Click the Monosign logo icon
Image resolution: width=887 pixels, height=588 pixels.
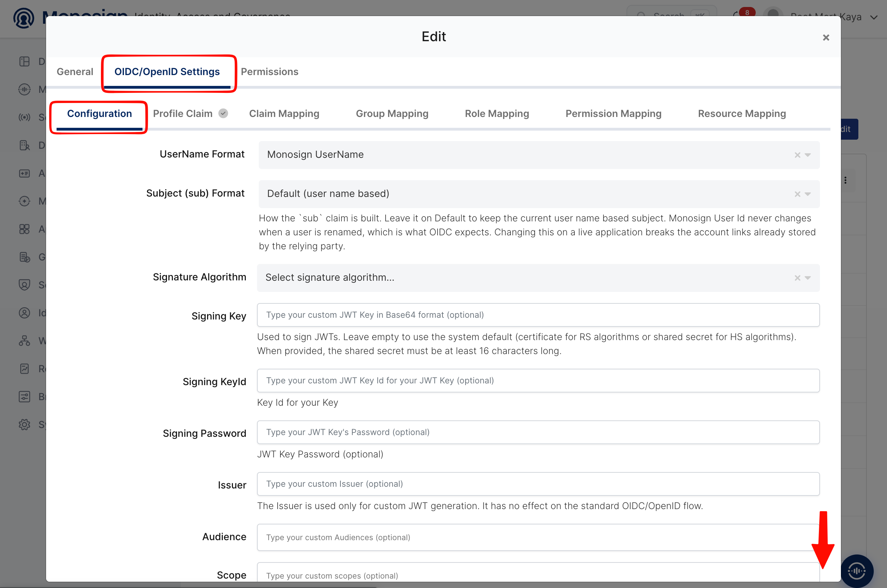click(24, 18)
